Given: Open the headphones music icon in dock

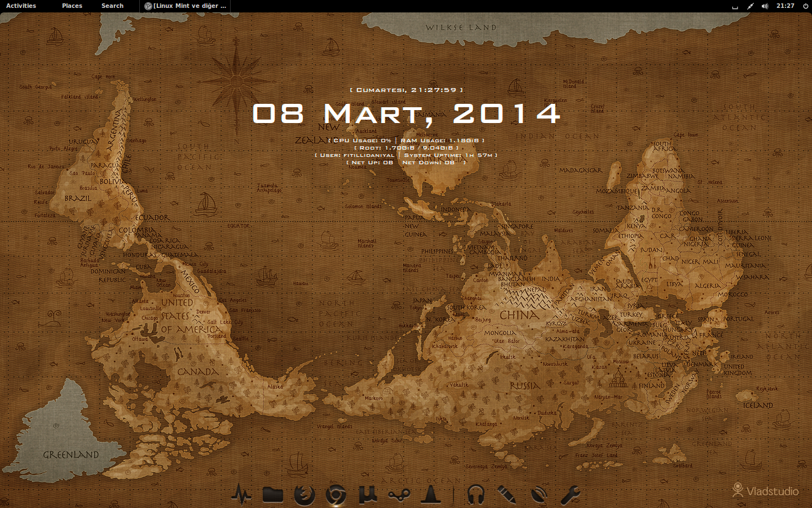Looking at the screenshot, I should pos(476,495).
